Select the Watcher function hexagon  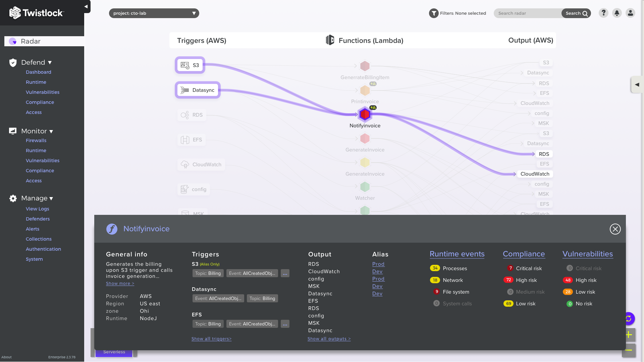click(365, 187)
